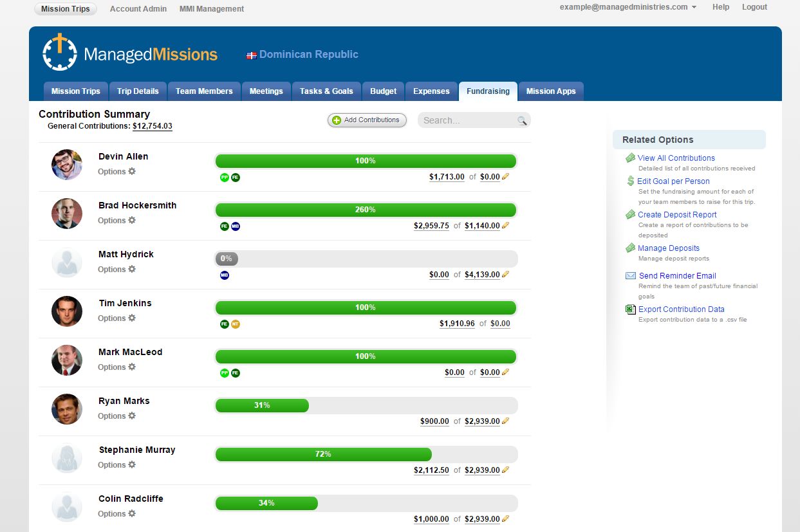
Task: Select Account Admin in the top menu
Action: pos(138,8)
